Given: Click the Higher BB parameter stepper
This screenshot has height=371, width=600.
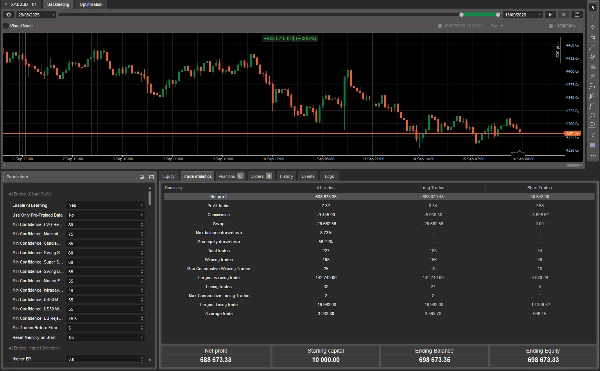Looking at the screenshot, I should click(x=142, y=359).
